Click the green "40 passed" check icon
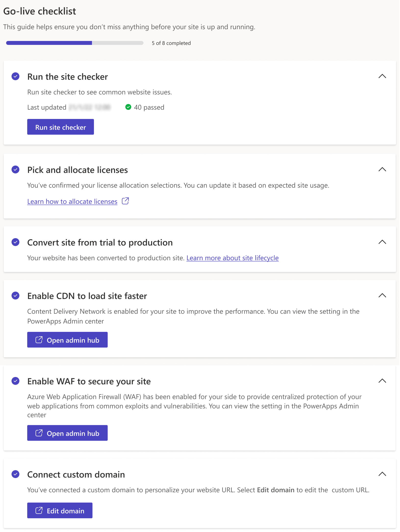This screenshot has width=400, height=532. (x=129, y=107)
